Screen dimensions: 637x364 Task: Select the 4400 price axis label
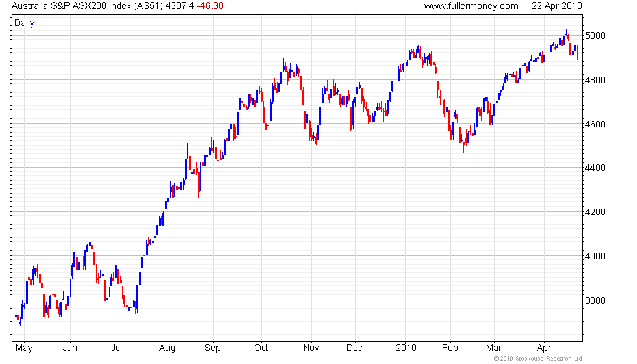point(595,168)
